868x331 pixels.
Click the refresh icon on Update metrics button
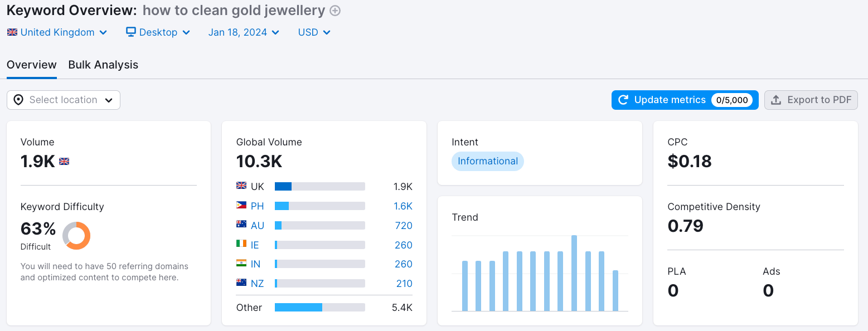622,100
